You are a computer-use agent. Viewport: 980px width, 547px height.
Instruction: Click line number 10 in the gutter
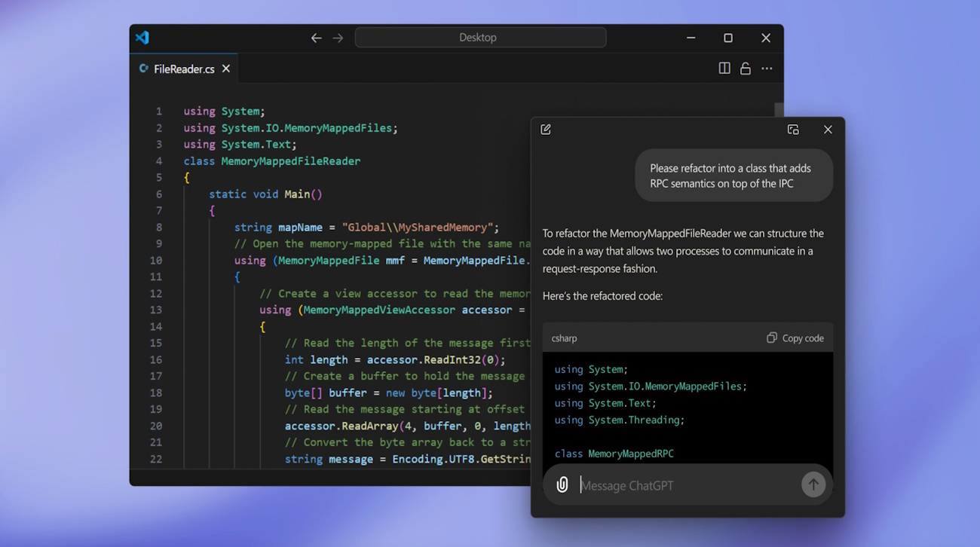pos(156,261)
